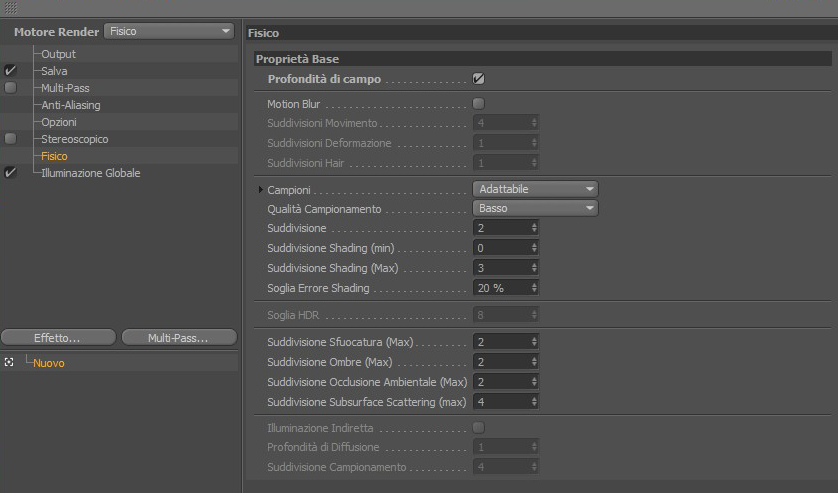The width and height of the screenshot is (838, 493).
Task: Open the Campioni Adattabile dropdown
Action: click(x=535, y=189)
